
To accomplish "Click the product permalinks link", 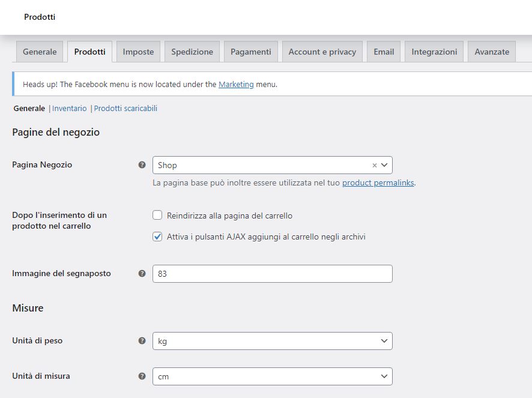I will 378,183.
